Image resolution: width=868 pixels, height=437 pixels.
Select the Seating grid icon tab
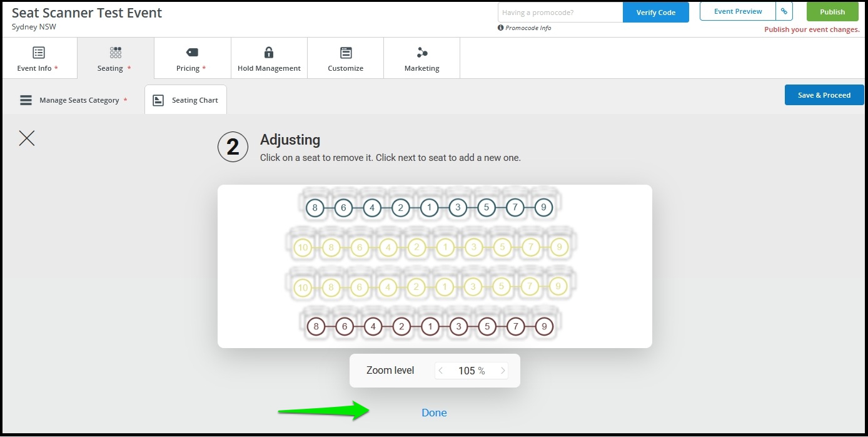coord(116,53)
